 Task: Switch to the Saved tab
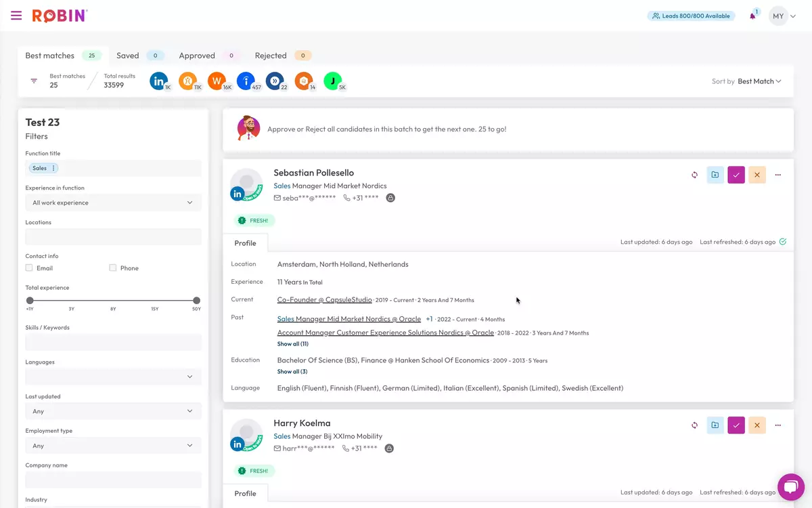click(127, 56)
